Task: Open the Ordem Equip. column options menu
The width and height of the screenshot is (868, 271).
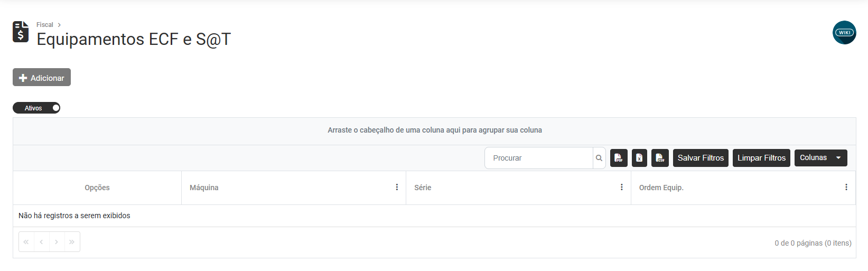Action: click(x=846, y=188)
